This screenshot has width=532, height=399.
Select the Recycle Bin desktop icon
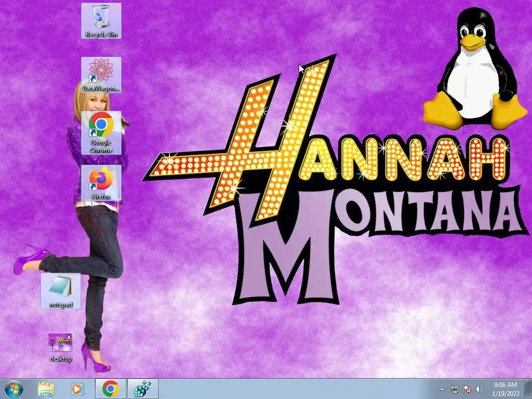tap(101, 21)
